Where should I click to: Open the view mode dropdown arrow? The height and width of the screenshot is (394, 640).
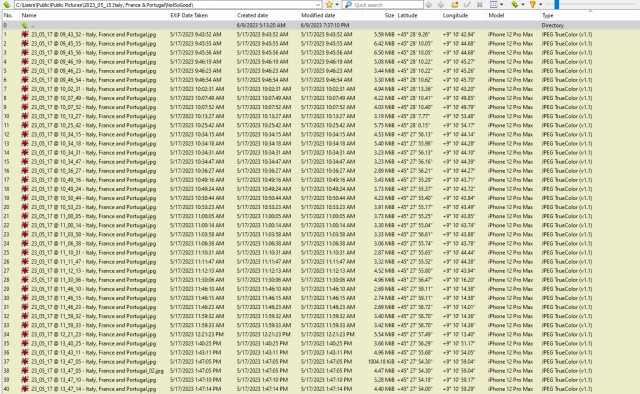(502, 5)
